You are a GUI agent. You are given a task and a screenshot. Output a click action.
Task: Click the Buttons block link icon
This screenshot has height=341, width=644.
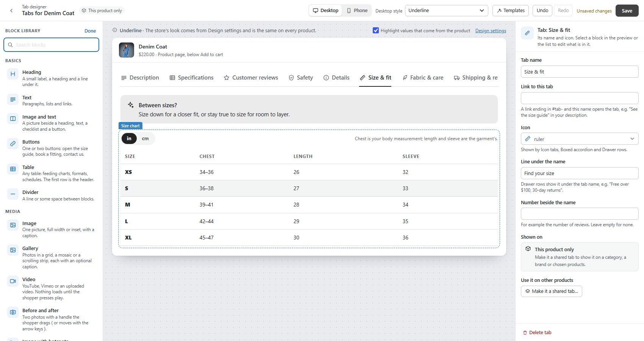point(13,144)
